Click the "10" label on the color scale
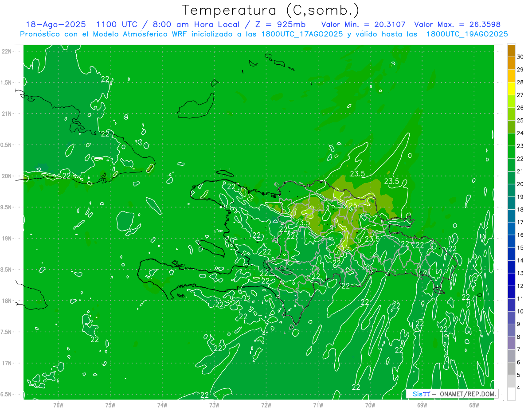 pos(520,312)
